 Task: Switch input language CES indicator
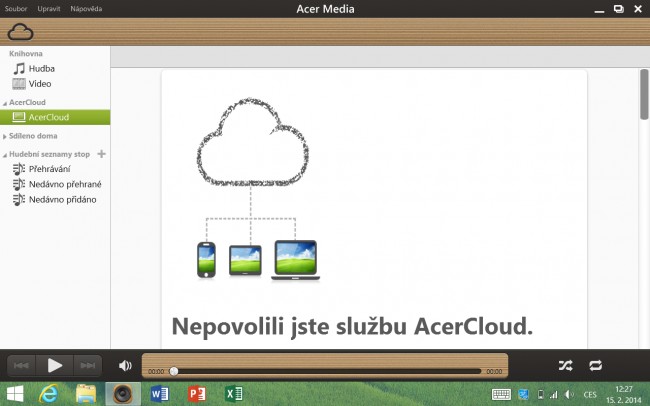pos(590,394)
